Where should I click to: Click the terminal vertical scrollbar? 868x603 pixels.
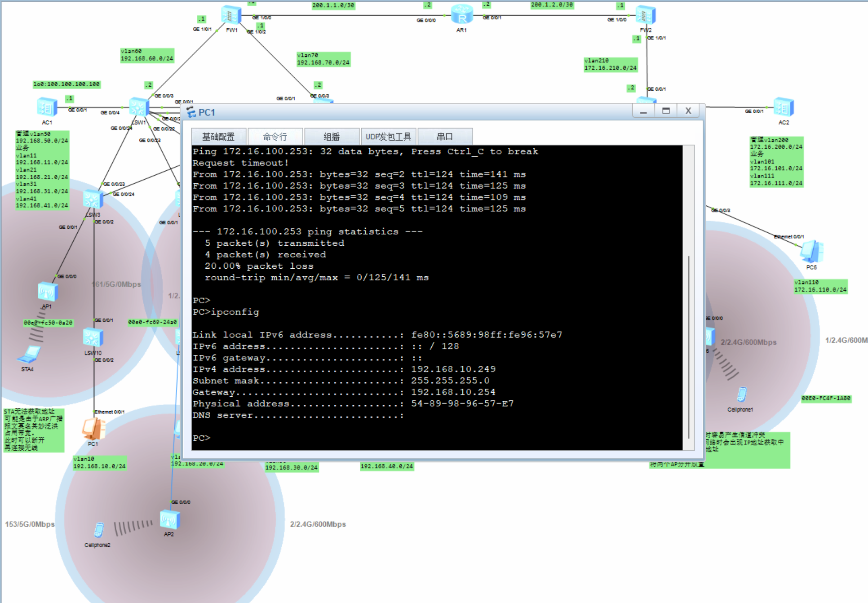coord(688,346)
